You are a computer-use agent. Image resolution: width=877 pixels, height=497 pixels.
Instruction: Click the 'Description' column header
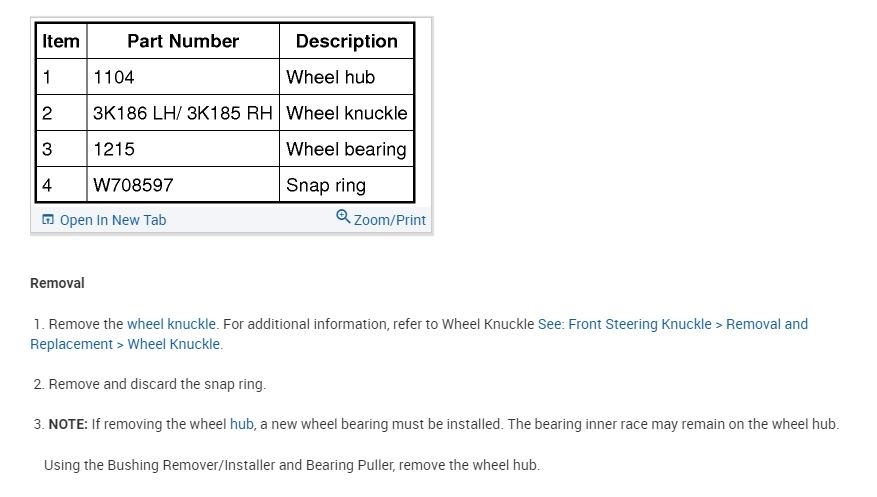(x=346, y=41)
